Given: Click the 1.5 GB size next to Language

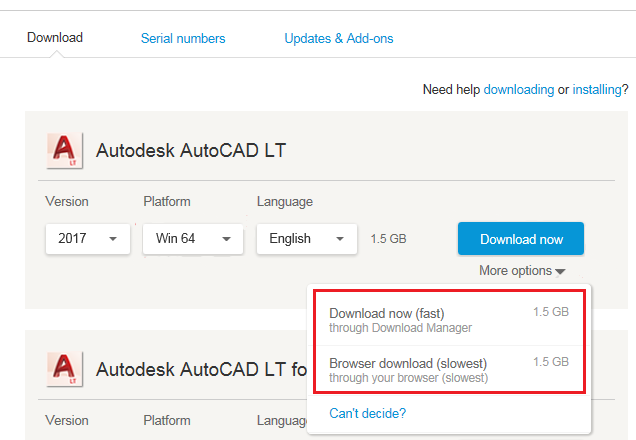Looking at the screenshot, I should click(x=388, y=239).
